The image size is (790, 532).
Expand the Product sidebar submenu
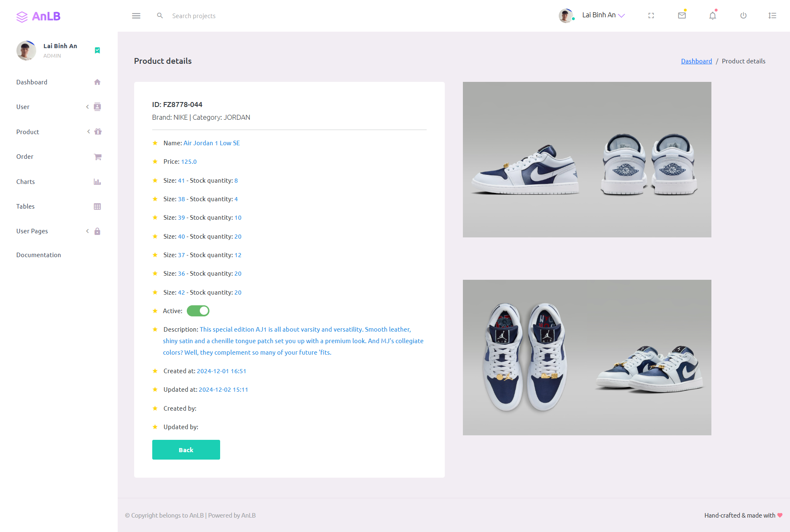(58, 132)
